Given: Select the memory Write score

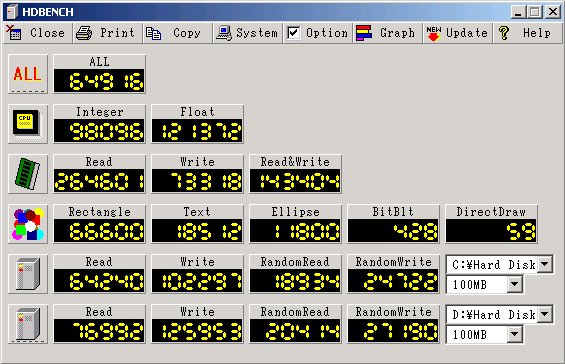Looking at the screenshot, I should pyautogui.click(x=197, y=181).
